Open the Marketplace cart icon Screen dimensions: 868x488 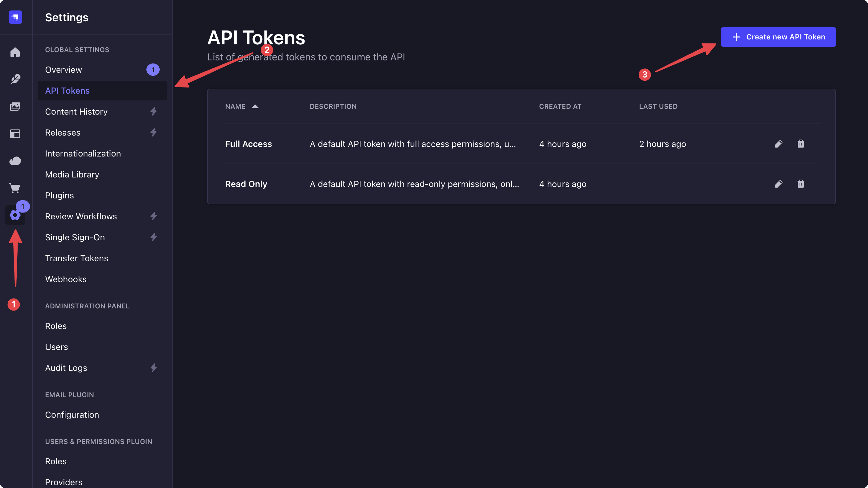[x=15, y=188]
